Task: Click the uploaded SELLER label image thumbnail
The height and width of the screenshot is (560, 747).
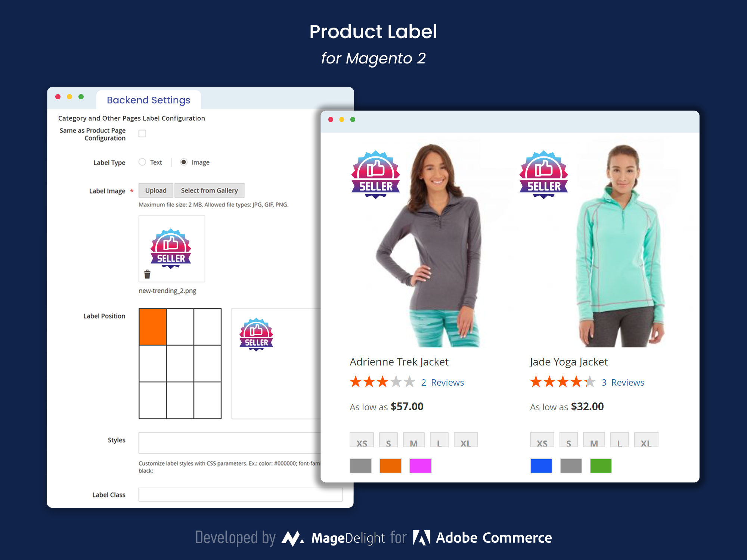Action: tap(171, 249)
